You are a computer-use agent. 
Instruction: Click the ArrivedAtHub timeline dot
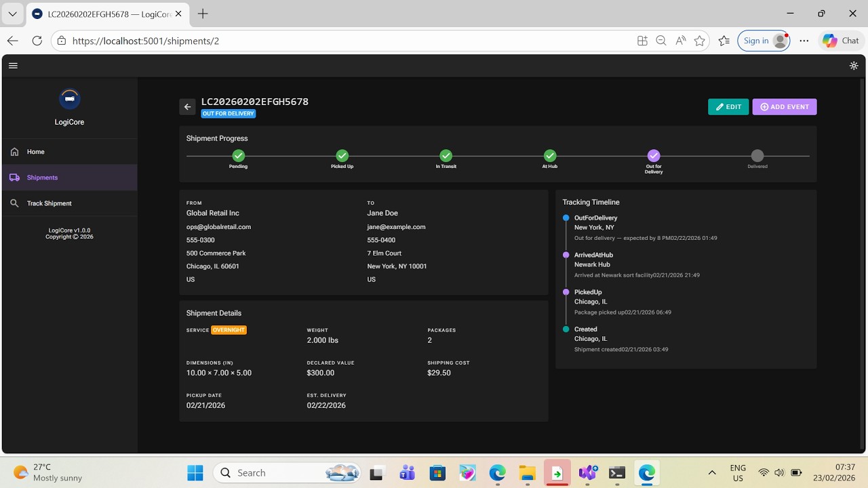[566, 255]
